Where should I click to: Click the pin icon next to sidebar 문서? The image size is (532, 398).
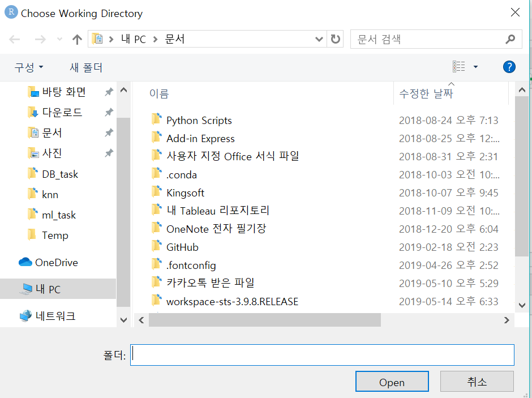tap(109, 132)
